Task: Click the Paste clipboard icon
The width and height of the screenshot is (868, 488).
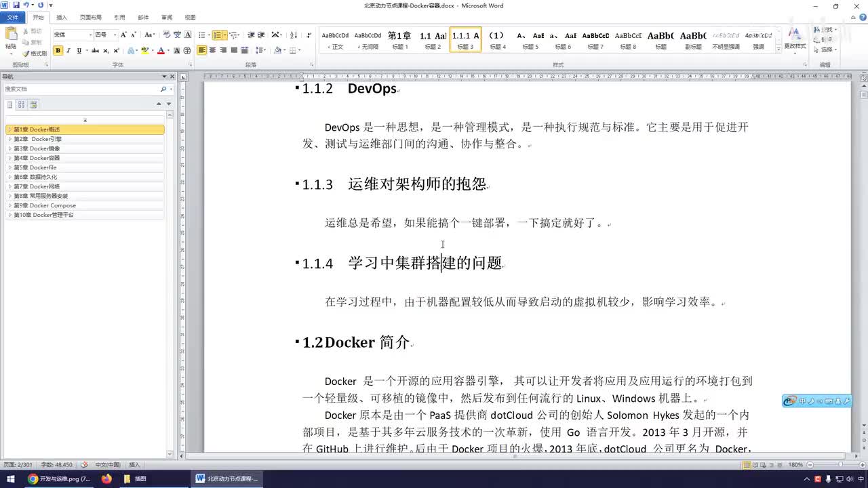Action: pyautogui.click(x=11, y=34)
